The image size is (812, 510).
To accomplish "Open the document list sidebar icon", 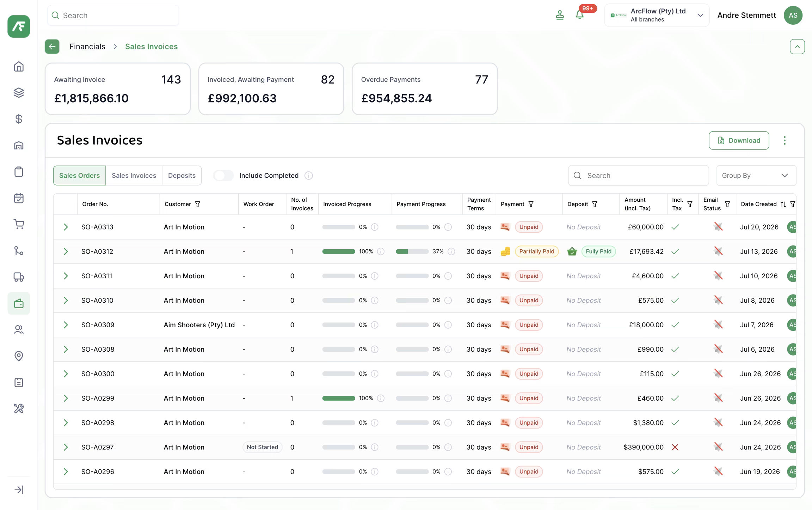I will pos(19,382).
